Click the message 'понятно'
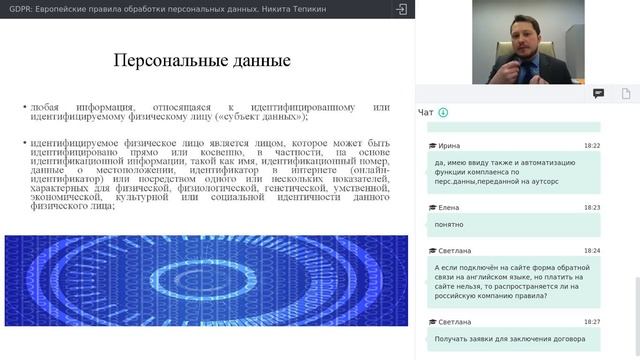 click(514, 225)
